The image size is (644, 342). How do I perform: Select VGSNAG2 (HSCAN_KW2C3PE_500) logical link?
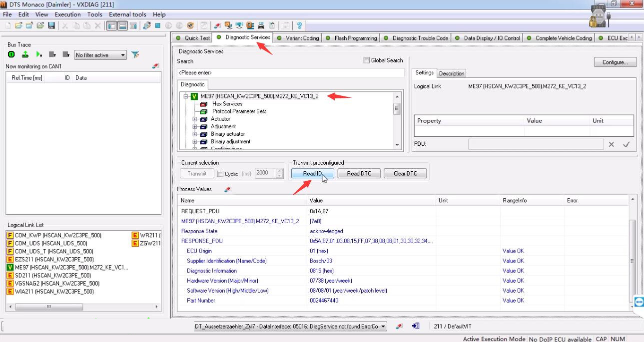pyautogui.click(x=57, y=283)
